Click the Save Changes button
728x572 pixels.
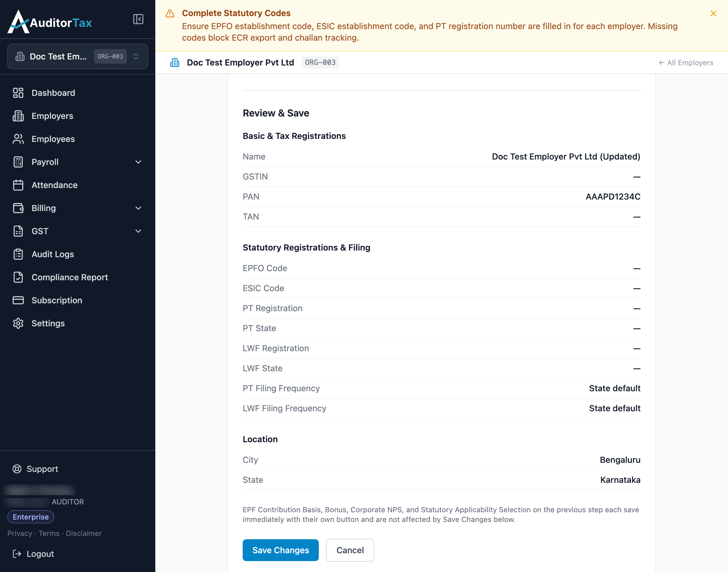click(x=281, y=550)
